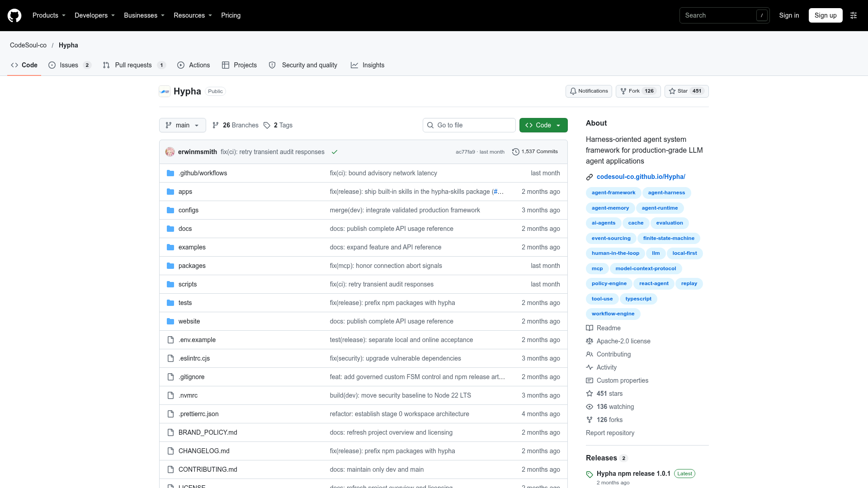This screenshot has height=488, width=868.
Task: Open the 26 Branches link
Action: pyautogui.click(x=236, y=125)
